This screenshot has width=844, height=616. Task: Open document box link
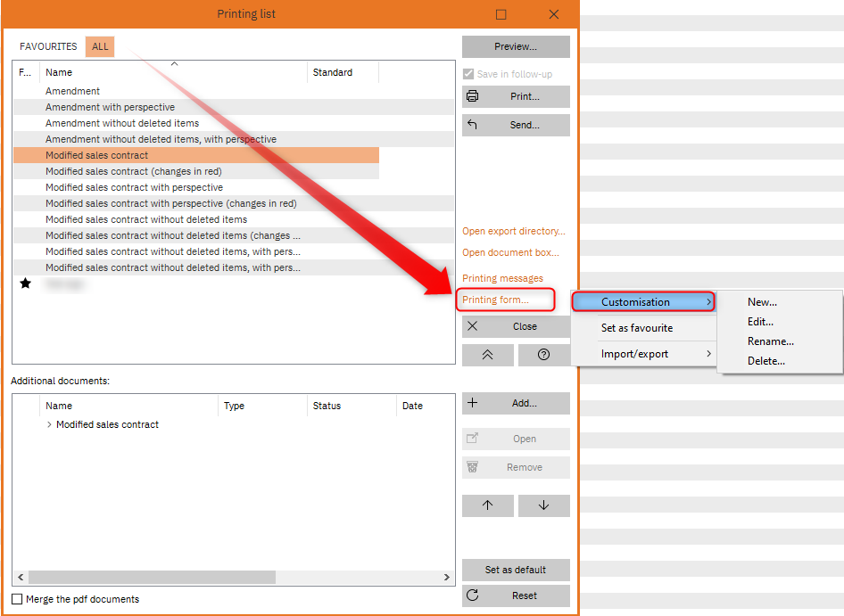coord(510,252)
